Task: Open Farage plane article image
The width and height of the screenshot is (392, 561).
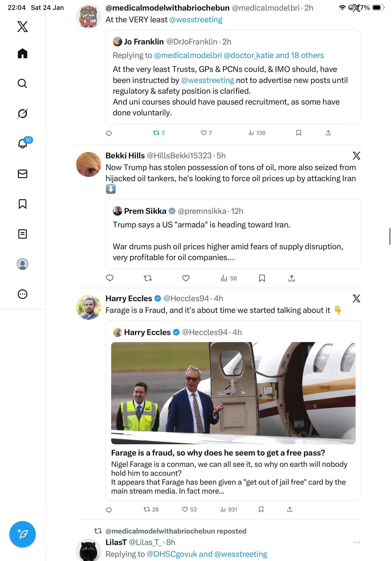Action: point(233,393)
